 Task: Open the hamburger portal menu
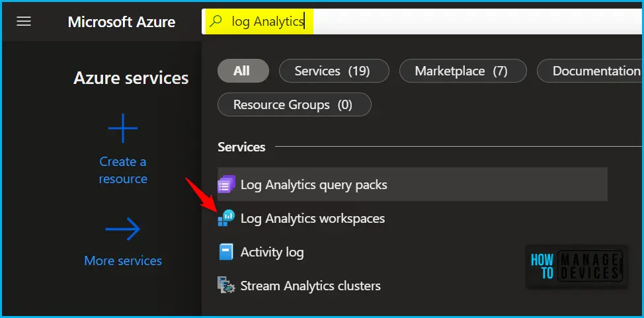(24, 21)
